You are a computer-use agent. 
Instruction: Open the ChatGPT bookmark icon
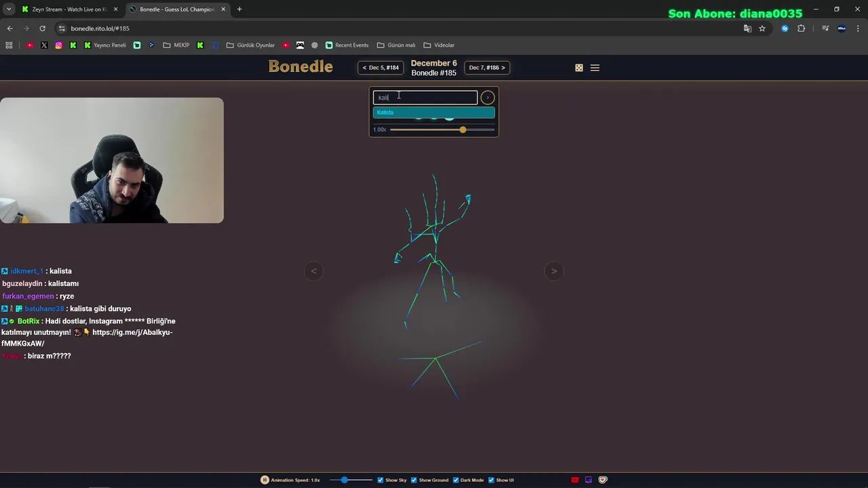pyautogui.click(x=315, y=45)
